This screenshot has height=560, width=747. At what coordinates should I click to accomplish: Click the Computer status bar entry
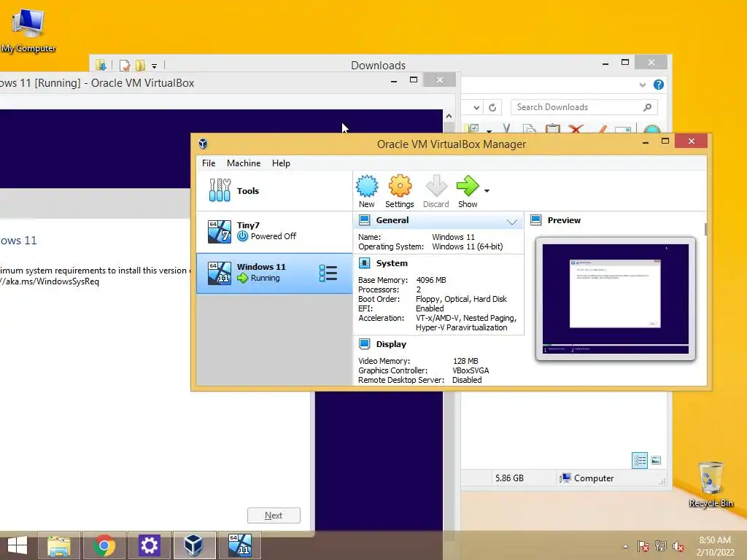(x=587, y=478)
